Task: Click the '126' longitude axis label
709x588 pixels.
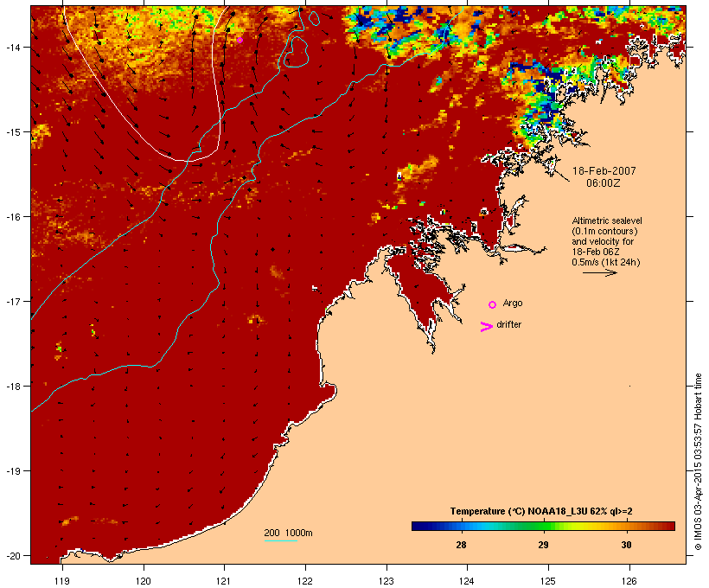Action: point(629,581)
